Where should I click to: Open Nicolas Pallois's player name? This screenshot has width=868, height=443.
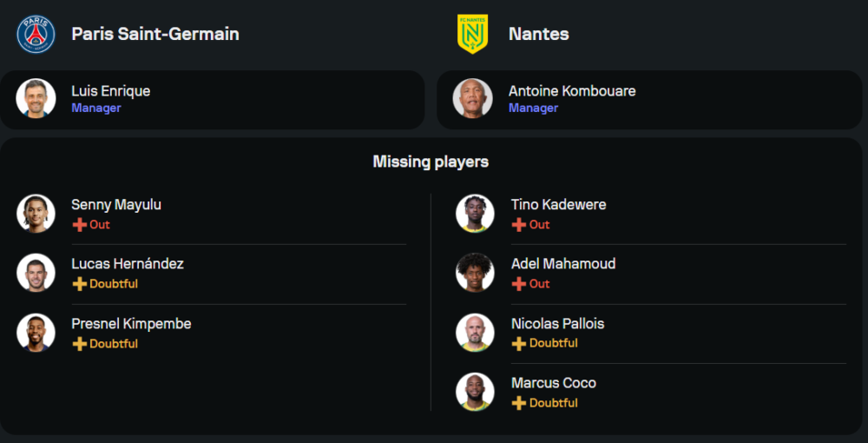[558, 323]
